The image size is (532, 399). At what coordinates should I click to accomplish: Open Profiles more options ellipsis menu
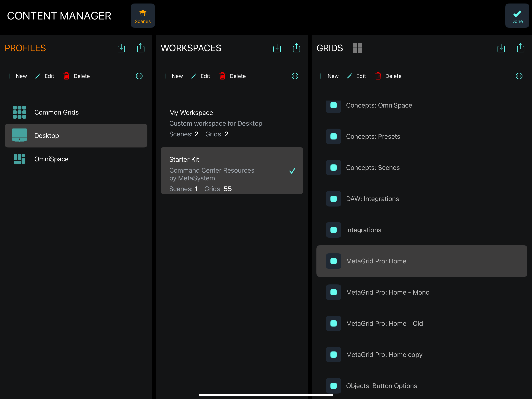[139, 76]
